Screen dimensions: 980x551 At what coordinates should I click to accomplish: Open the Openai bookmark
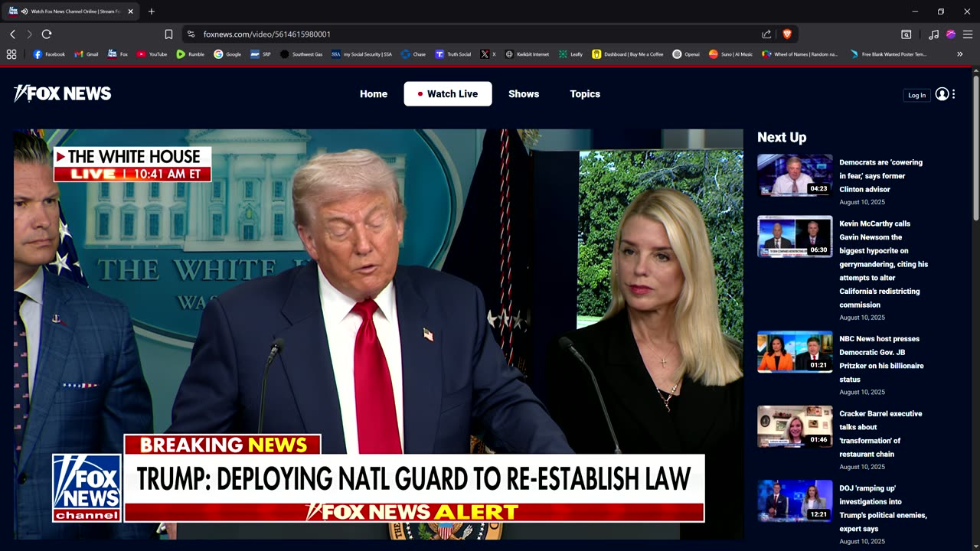[x=686, y=54]
